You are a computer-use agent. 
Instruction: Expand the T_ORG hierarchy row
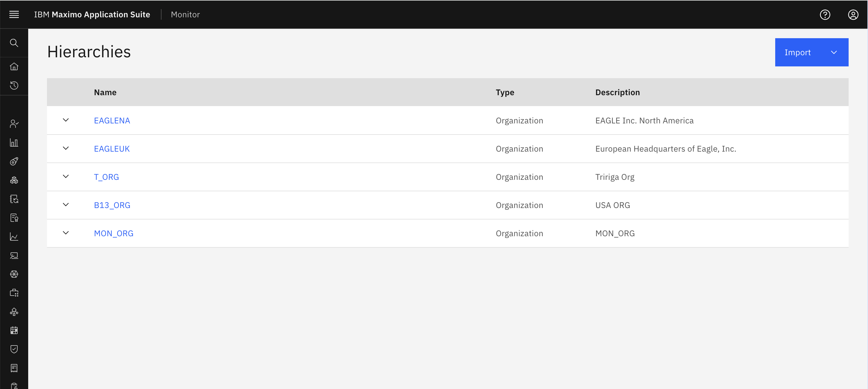click(x=66, y=177)
